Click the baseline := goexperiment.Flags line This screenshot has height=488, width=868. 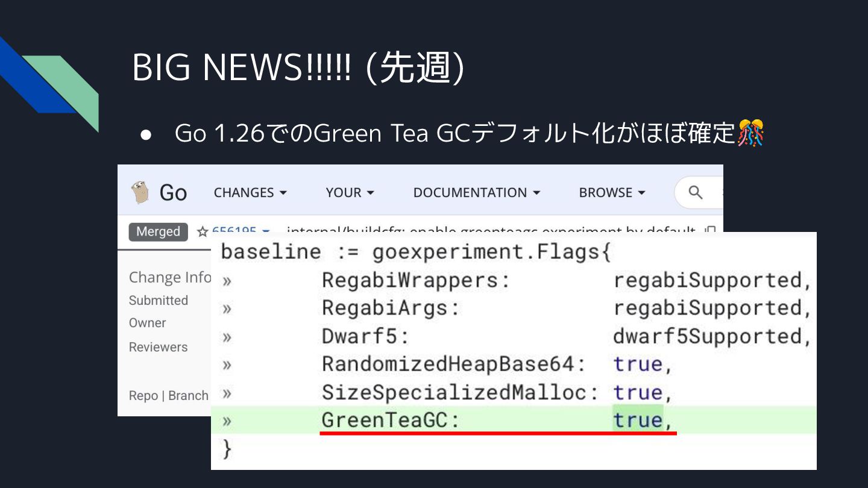(x=416, y=251)
